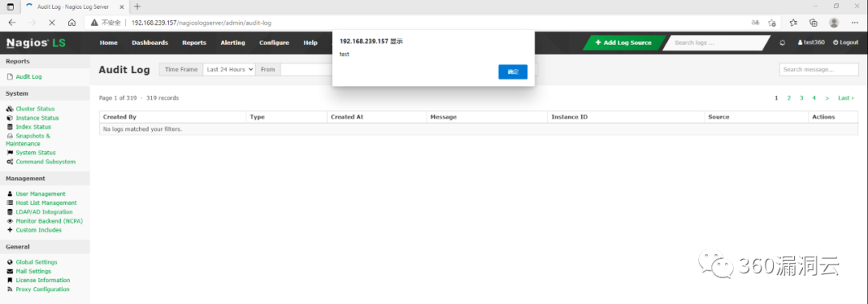Open Index Status page
This screenshot has height=304, width=868.
pos(33,127)
